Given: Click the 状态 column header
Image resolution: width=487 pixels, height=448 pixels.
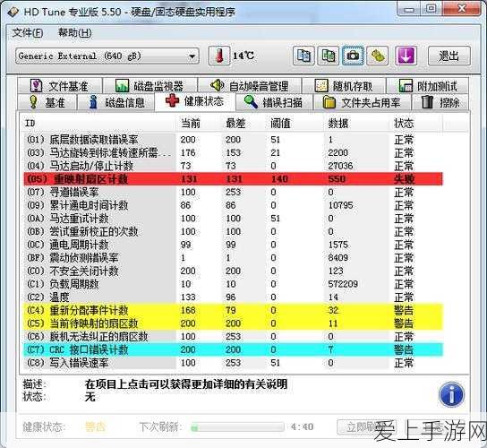Looking at the screenshot, I should point(416,124).
